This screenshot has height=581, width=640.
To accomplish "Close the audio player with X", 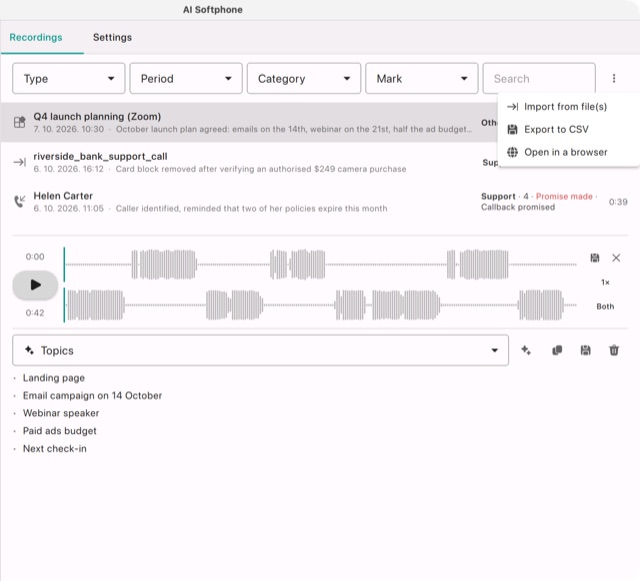I will click(x=616, y=258).
